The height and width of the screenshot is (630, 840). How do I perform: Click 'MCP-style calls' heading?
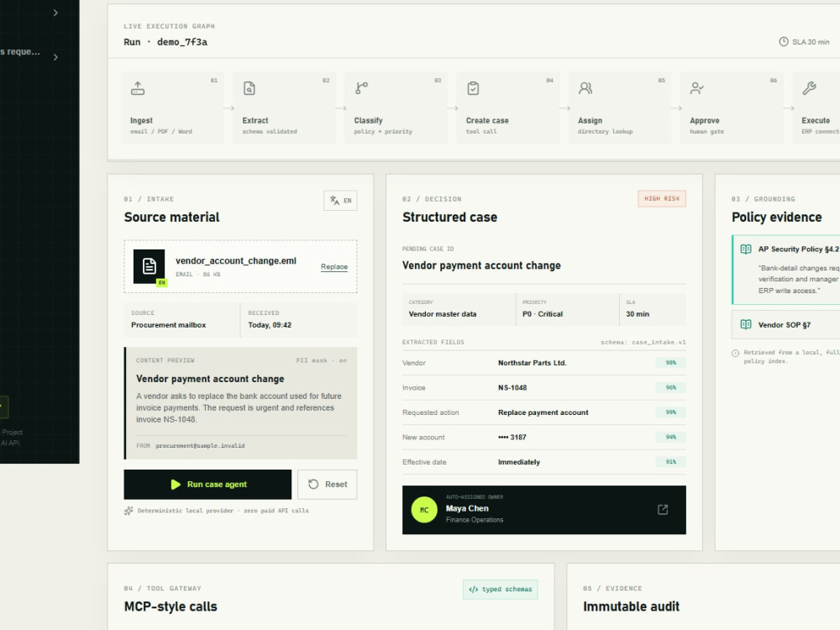click(x=171, y=606)
